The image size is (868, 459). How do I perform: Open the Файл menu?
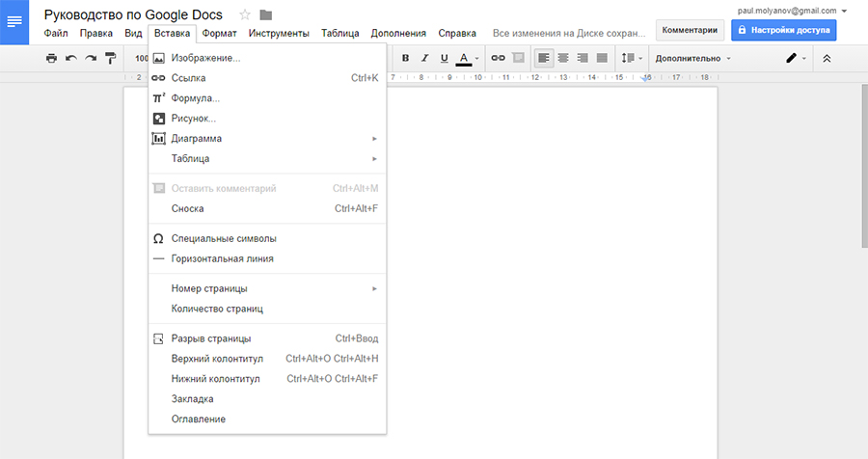(x=56, y=33)
